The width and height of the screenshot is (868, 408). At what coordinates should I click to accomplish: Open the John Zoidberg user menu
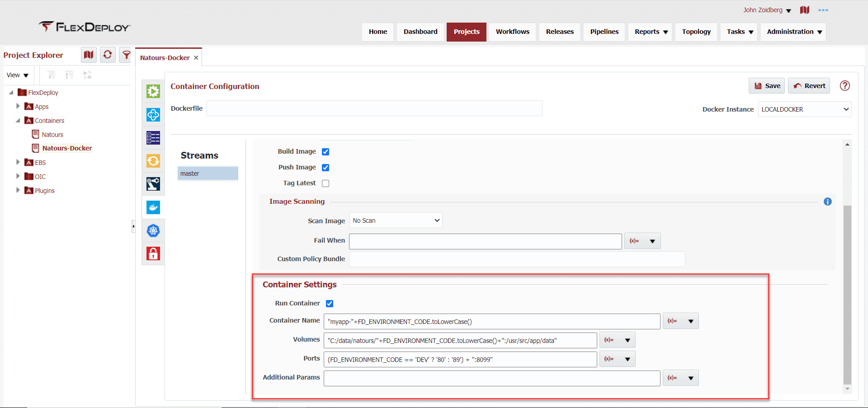(767, 10)
